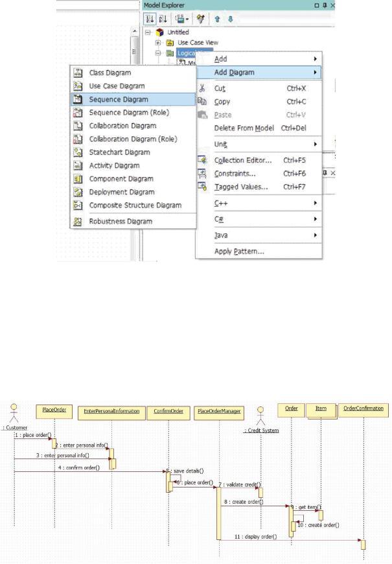The width and height of the screenshot is (392, 564).
Task: Click the Constraints icon
Action: click(202, 173)
